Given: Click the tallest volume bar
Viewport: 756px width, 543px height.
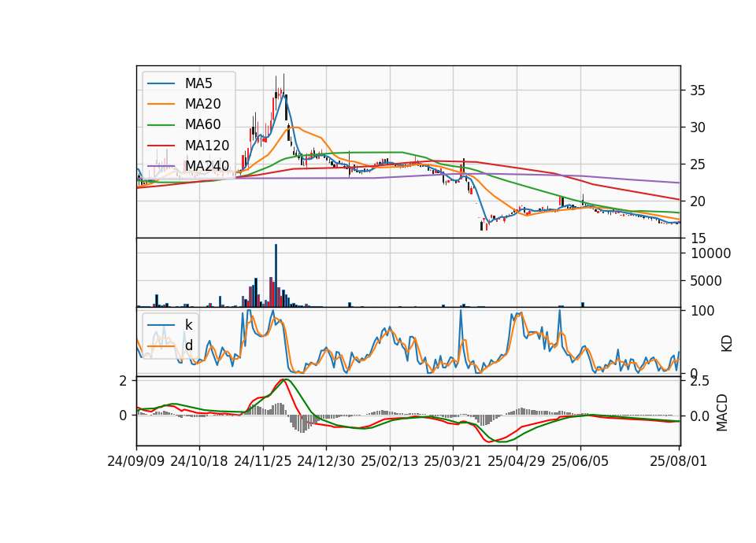Looking at the screenshot, I should [276, 275].
